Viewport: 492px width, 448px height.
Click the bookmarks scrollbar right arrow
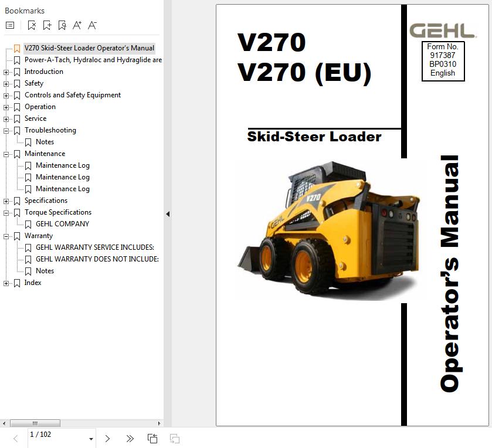pos(159,423)
